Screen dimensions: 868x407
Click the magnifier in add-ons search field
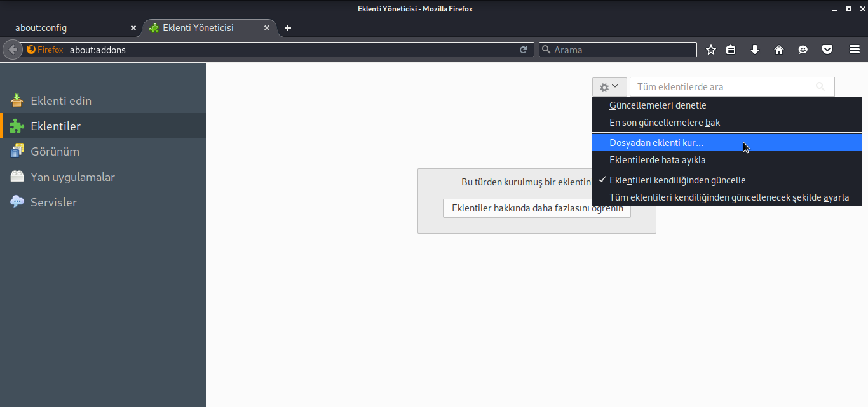(820, 87)
